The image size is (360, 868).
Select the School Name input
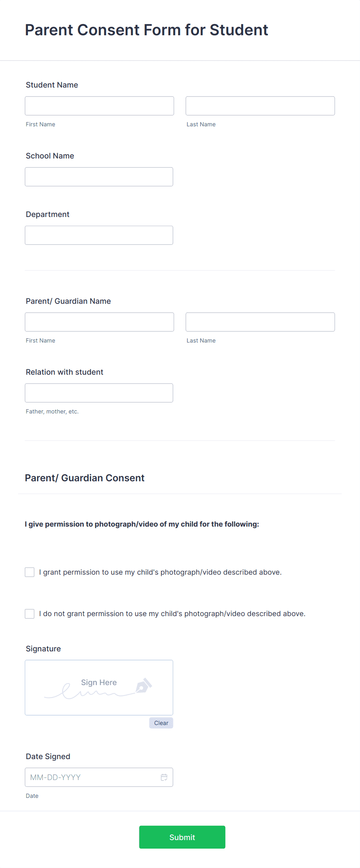99,177
